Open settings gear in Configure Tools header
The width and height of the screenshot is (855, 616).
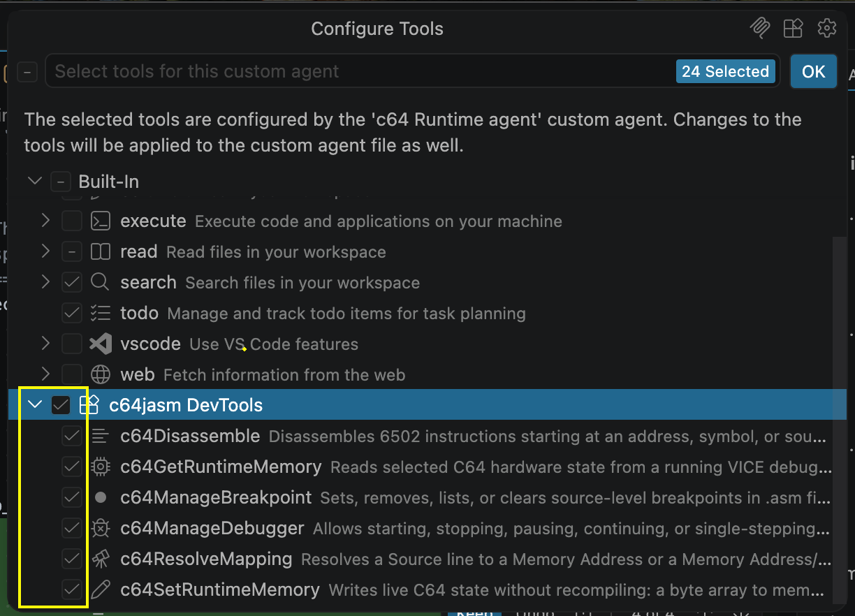(x=827, y=28)
